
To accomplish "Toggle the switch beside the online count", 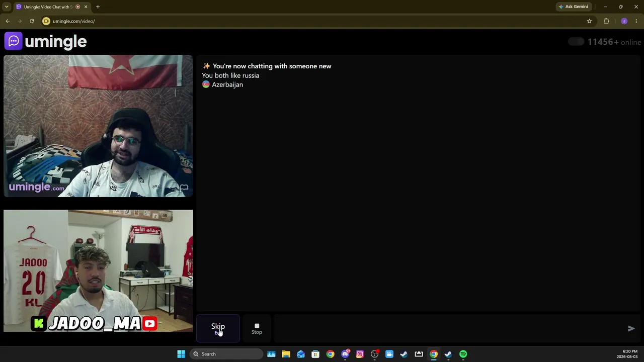I will pyautogui.click(x=576, y=42).
